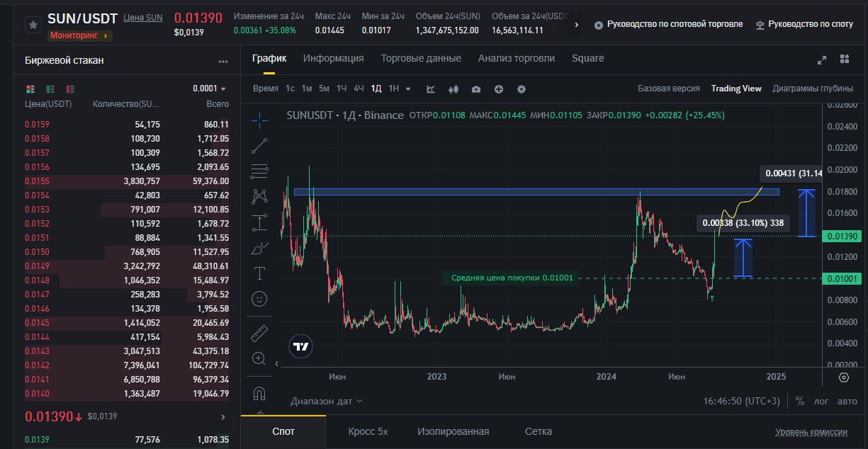Select the pattern drawing tool

point(259,196)
